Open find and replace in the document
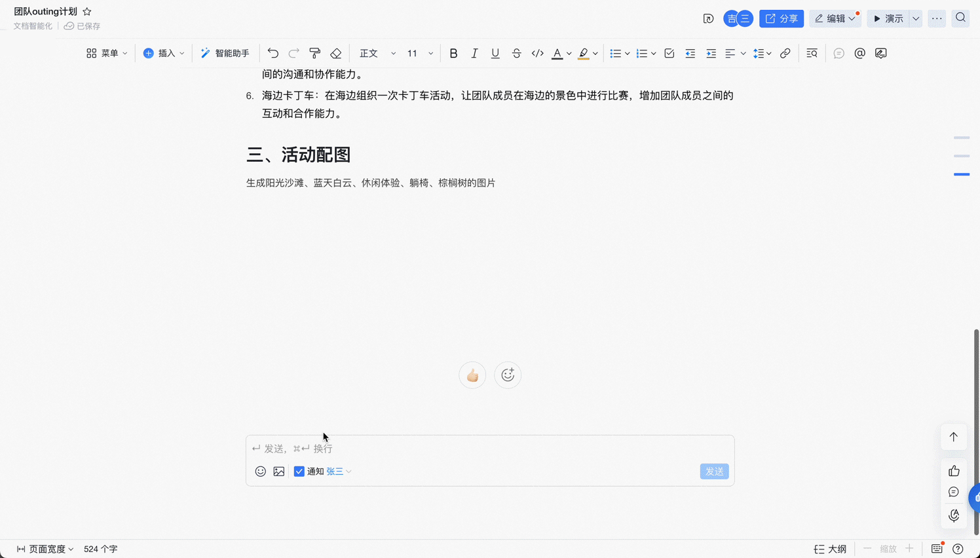Screen dimensions: 980x558 point(812,53)
